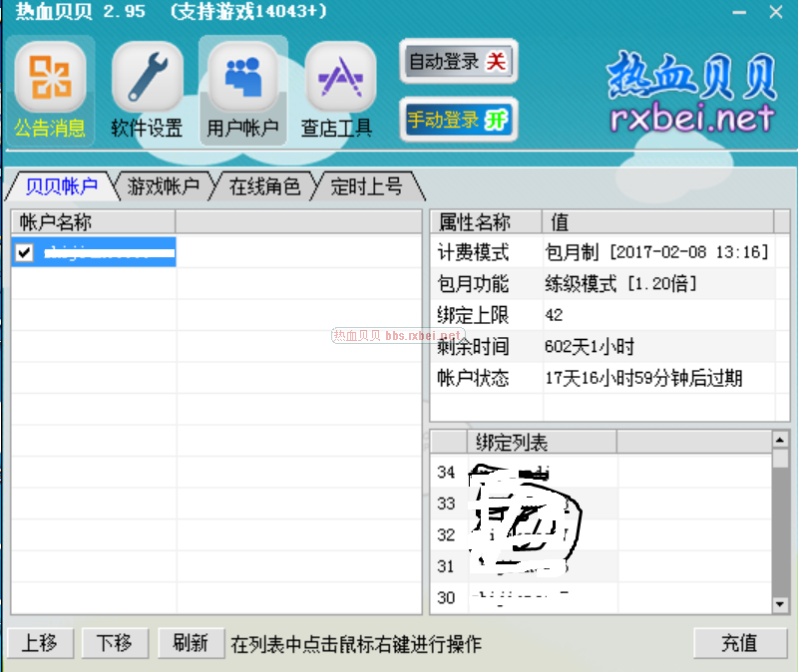The image size is (798, 672).
Task: Switch to the 贝贝帐户 tab
Action: click(61, 186)
